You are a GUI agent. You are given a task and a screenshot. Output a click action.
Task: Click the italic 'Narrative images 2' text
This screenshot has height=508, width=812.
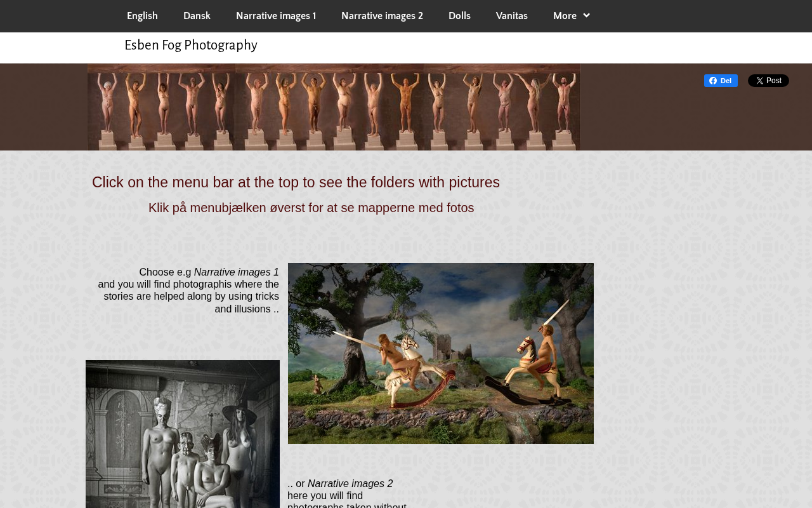tap(350, 484)
